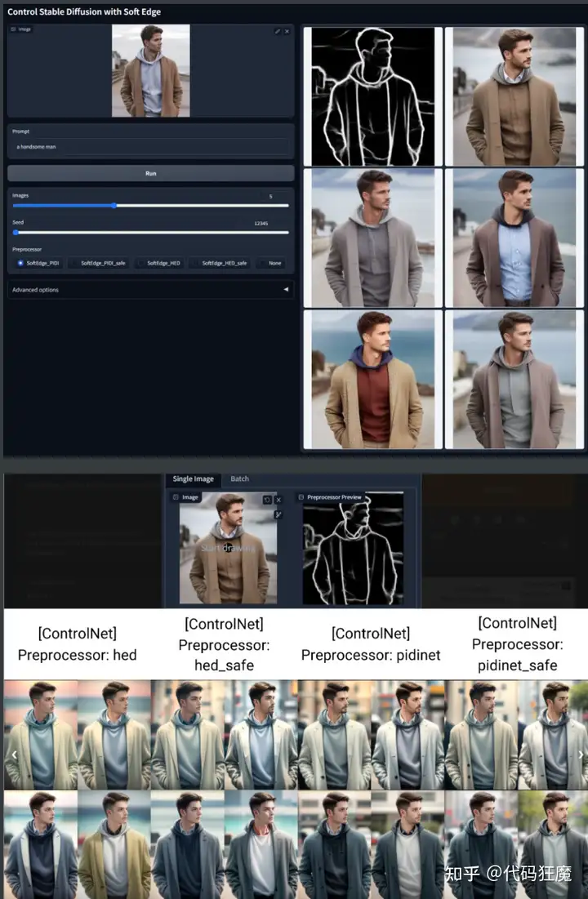The width and height of the screenshot is (588, 899).
Task: Select the SoftEdge_PIDI preprocessor
Action: pos(38,263)
